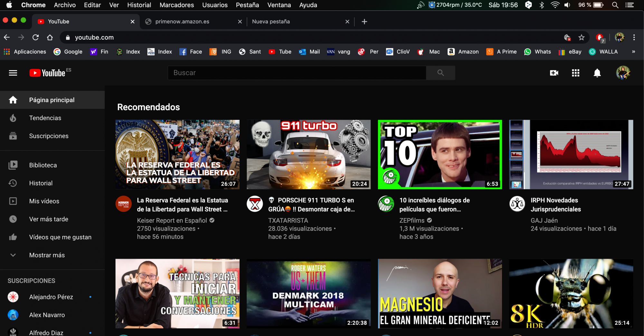
Task: Open the YouTube hamburger guide menu
Action: coord(13,73)
